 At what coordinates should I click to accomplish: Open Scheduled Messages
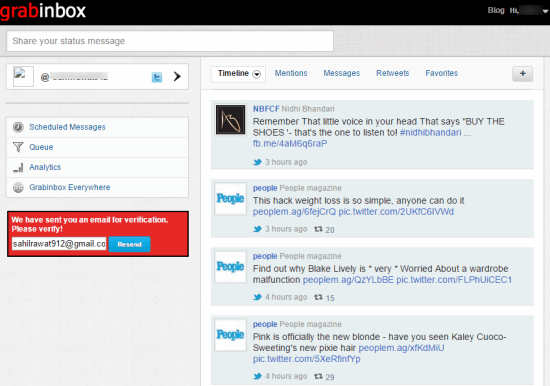67,127
